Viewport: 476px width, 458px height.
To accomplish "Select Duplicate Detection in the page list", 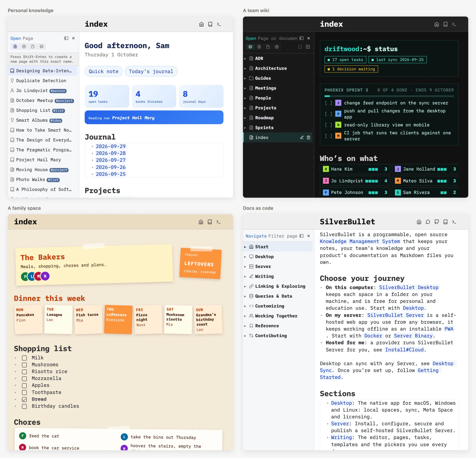I will coord(43,81).
